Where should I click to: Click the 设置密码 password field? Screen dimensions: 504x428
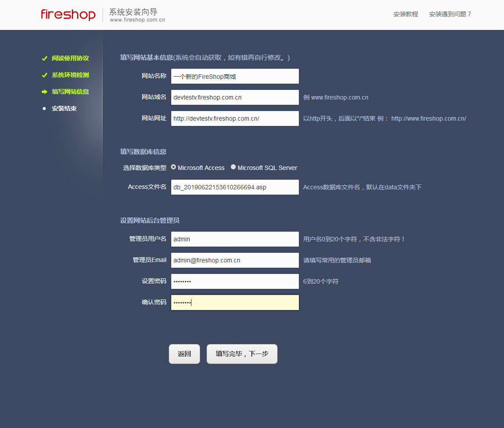pyautogui.click(x=235, y=281)
